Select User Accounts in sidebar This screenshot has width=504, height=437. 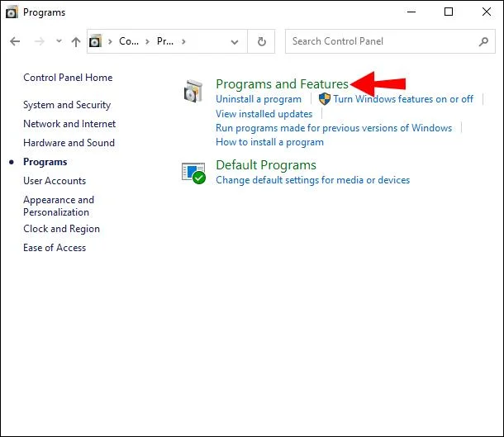pyautogui.click(x=55, y=181)
